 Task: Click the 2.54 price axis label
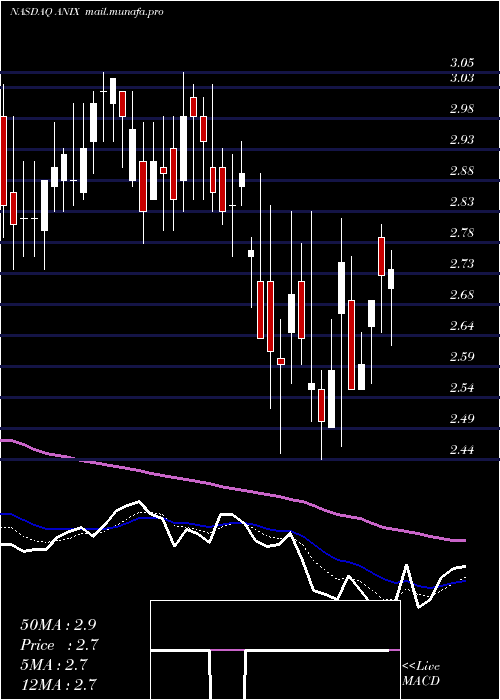click(x=462, y=388)
